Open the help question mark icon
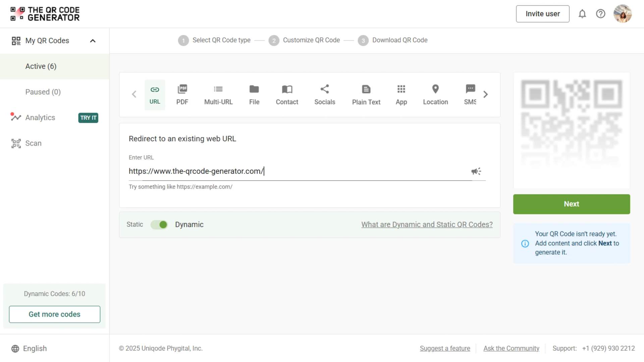This screenshot has height=362, width=644. click(600, 14)
